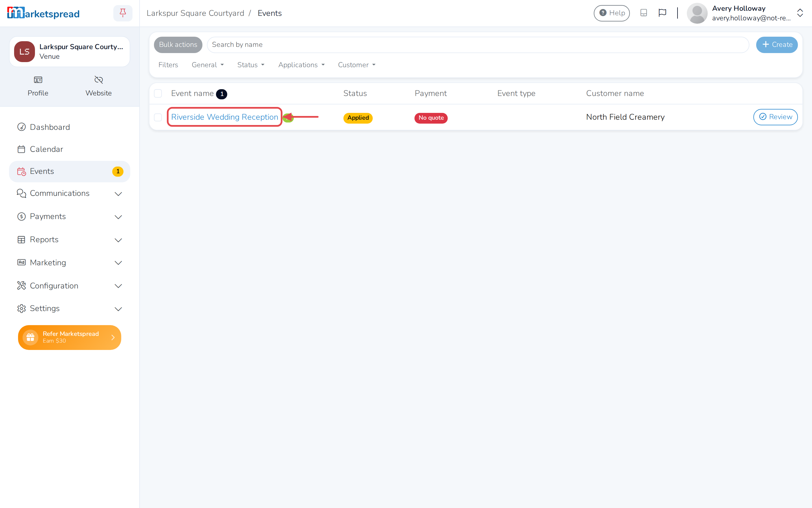The height and width of the screenshot is (508, 812).
Task: Click the LS venue avatar
Action: pos(25,51)
